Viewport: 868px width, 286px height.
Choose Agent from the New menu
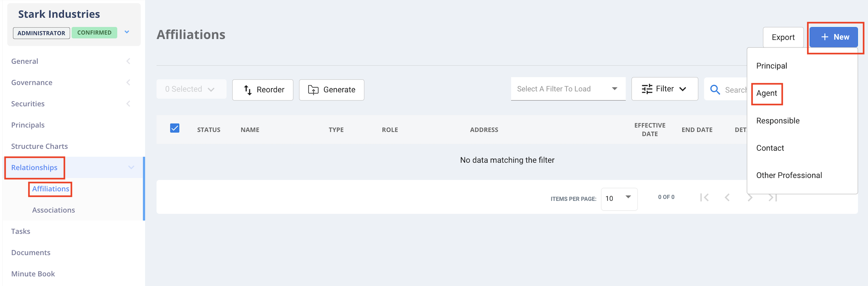click(767, 93)
